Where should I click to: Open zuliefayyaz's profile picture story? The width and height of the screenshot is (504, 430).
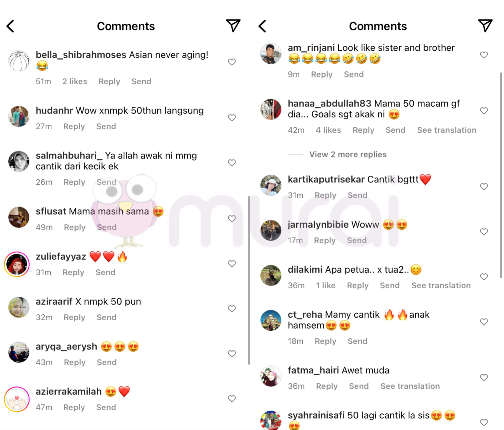click(17, 264)
